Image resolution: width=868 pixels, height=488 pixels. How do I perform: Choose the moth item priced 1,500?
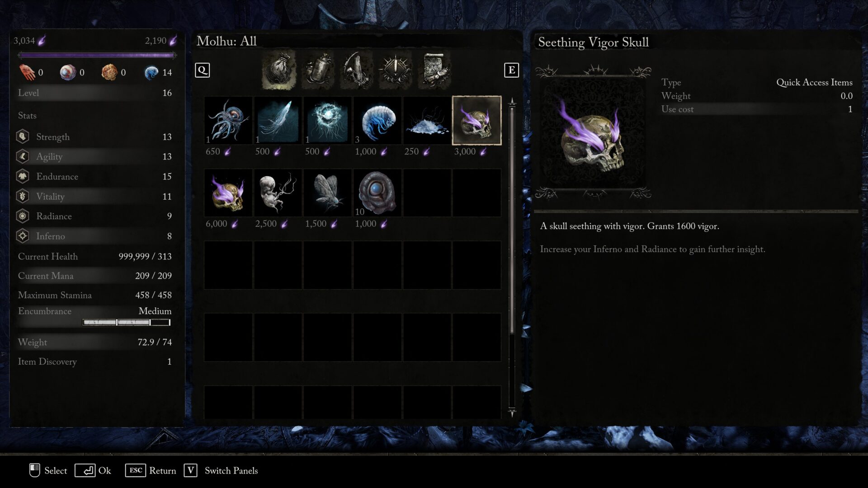[328, 193]
